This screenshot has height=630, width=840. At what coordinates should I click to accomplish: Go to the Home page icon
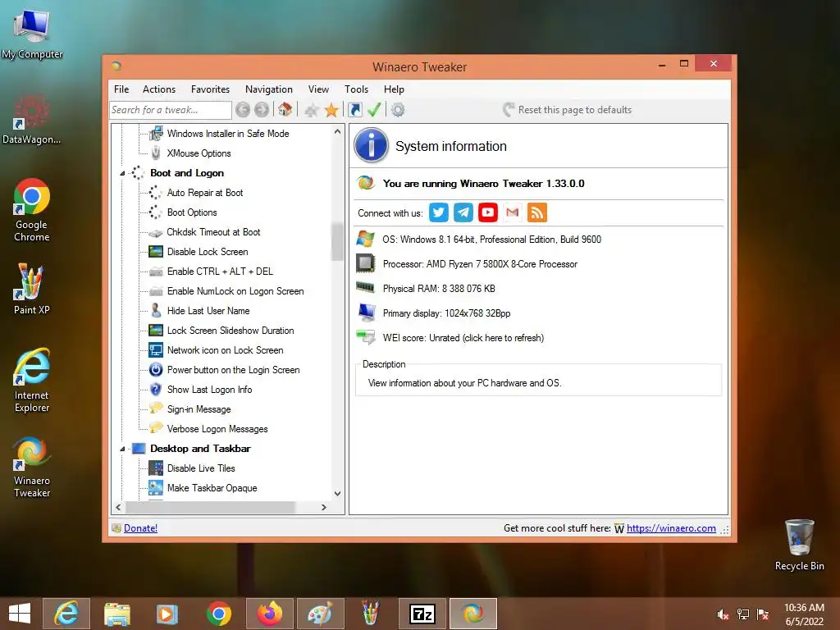tap(285, 109)
